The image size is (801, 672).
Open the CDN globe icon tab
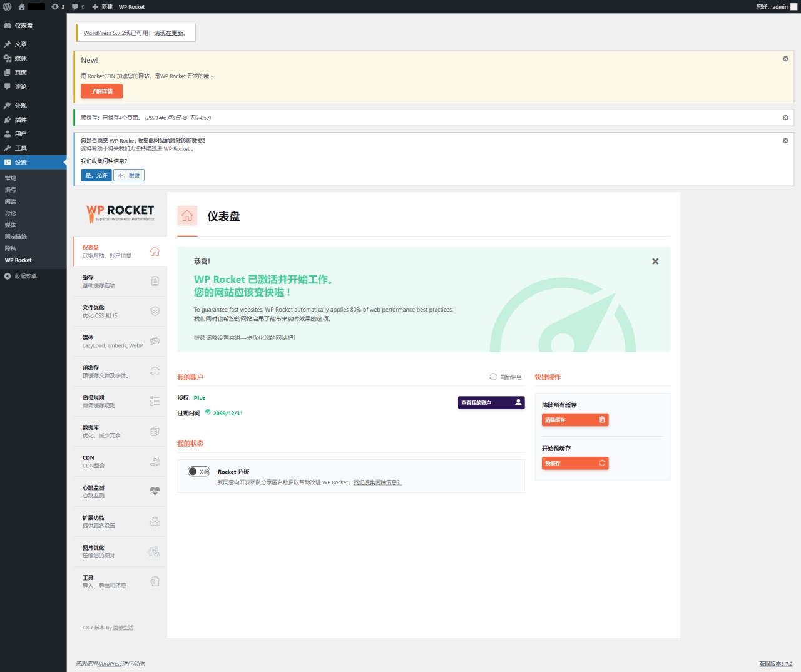click(155, 462)
